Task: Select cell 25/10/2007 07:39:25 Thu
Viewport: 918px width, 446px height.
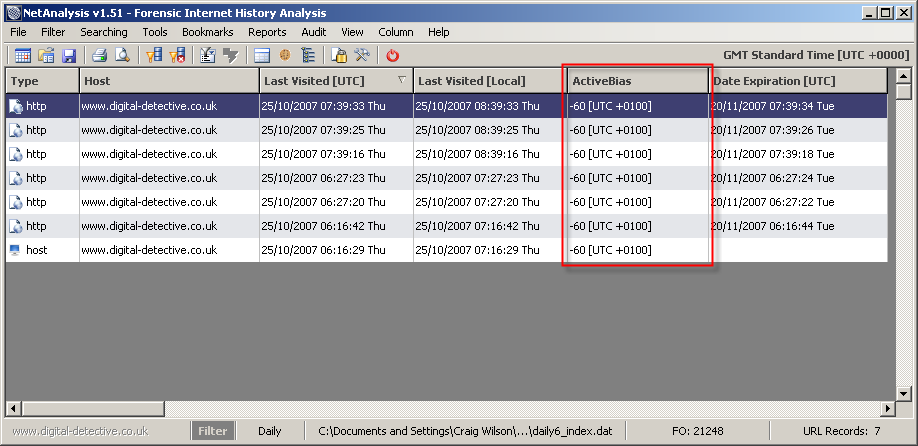Action: tap(336, 130)
